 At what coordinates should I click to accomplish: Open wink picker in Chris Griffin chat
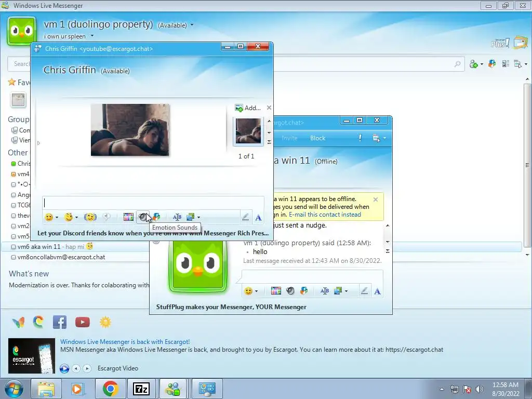click(x=69, y=217)
